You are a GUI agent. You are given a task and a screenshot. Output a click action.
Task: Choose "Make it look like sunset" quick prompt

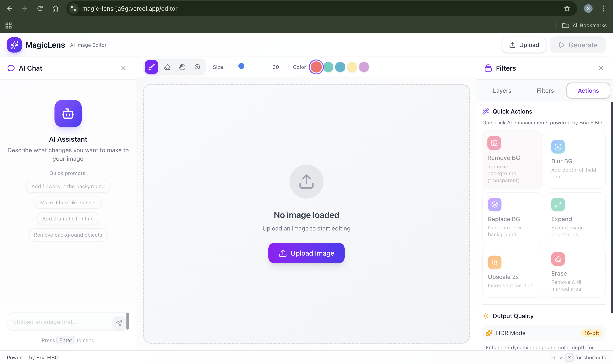tap(68, 203)
